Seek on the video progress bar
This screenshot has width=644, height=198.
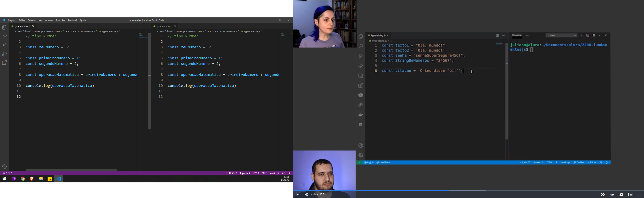(x=468, y=190)
